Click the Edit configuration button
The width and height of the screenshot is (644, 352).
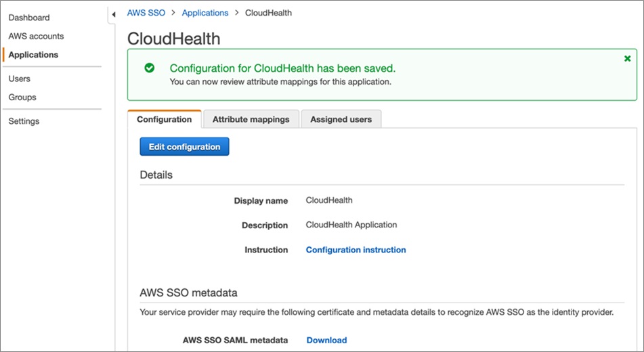184,147
